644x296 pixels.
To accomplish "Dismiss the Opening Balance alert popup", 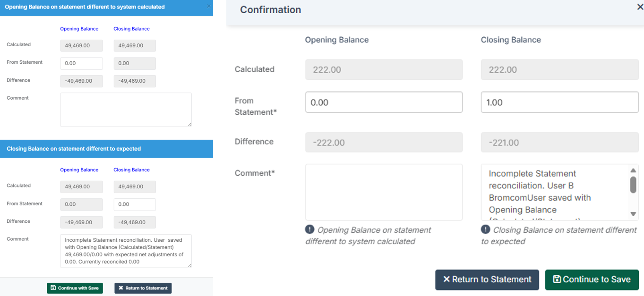I will (x=208, y=7).
